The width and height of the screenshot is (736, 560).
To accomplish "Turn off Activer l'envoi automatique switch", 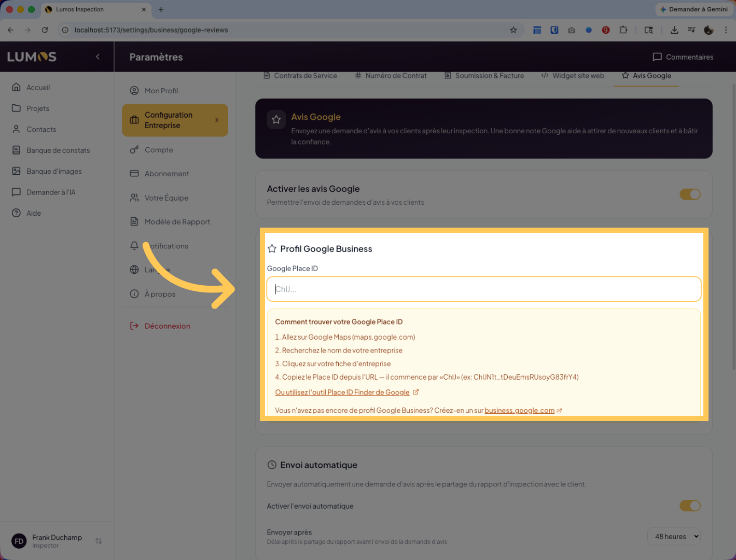I will point(690,506).
